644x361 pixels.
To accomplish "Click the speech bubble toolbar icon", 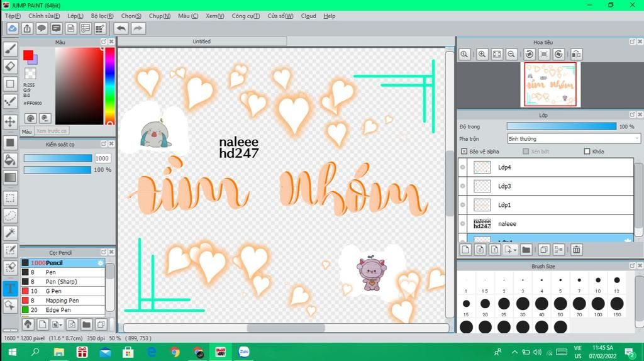I will [42, 28].
